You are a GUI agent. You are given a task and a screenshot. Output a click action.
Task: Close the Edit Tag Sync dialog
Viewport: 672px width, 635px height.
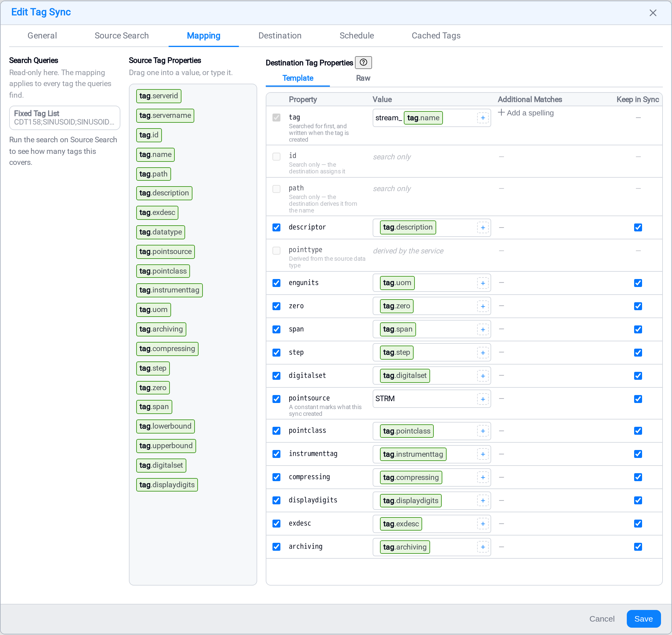coord(653,13)
